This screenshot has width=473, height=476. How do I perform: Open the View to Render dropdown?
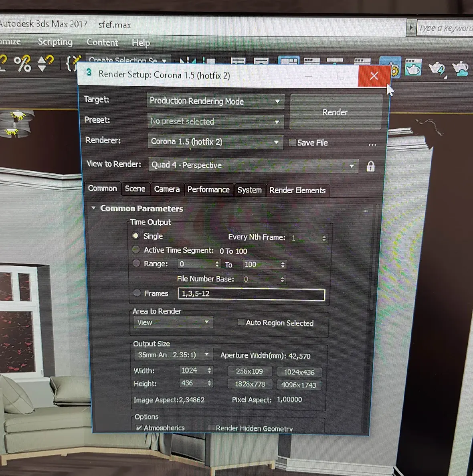tap(253, 166)
